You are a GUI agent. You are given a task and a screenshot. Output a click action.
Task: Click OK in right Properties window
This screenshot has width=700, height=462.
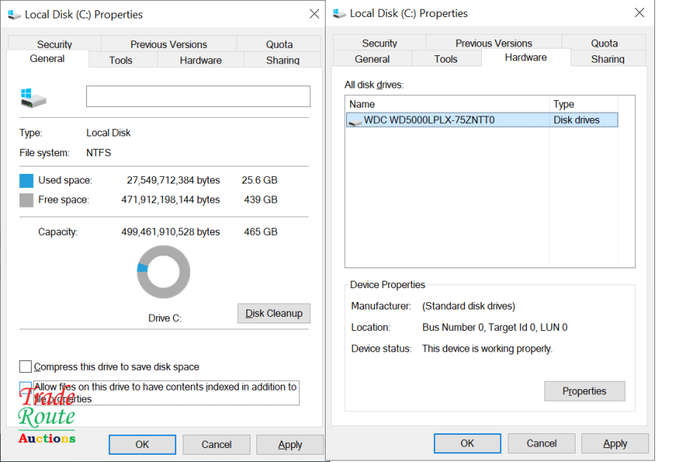tap(467, 443)
